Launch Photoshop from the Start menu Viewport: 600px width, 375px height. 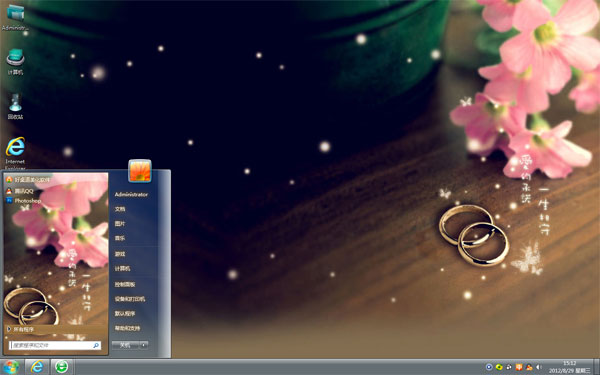24,201
